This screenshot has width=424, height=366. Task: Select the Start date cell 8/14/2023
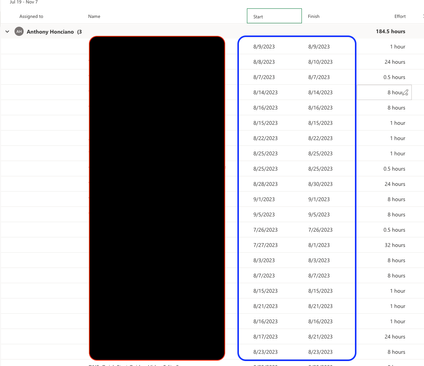(265, 93)
